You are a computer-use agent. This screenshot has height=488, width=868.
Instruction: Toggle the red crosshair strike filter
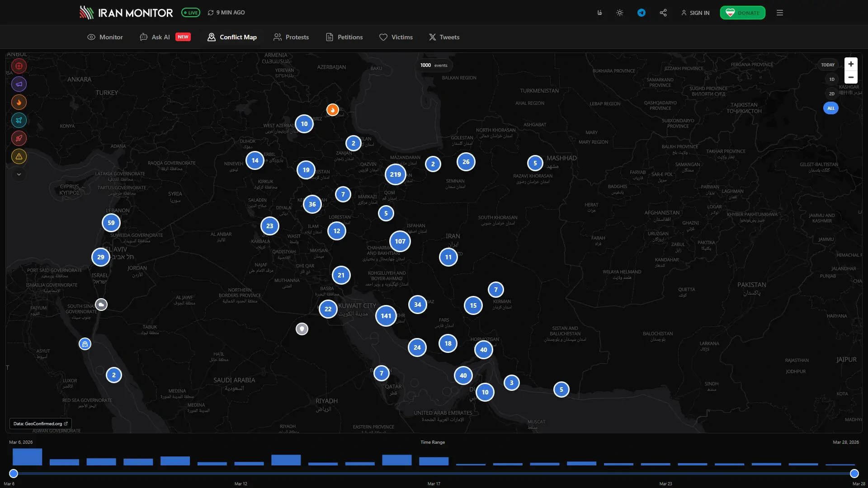tap(19, 66)
